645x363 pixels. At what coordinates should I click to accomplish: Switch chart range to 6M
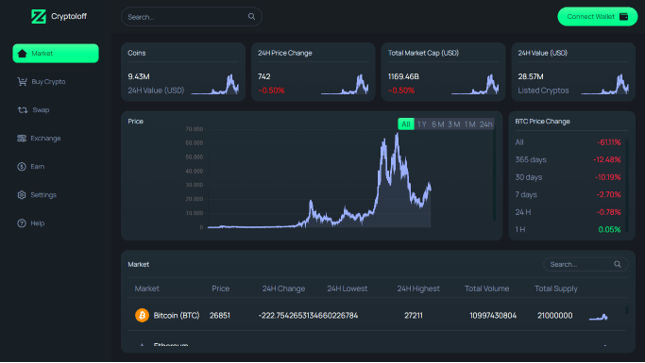pos(438,124)
